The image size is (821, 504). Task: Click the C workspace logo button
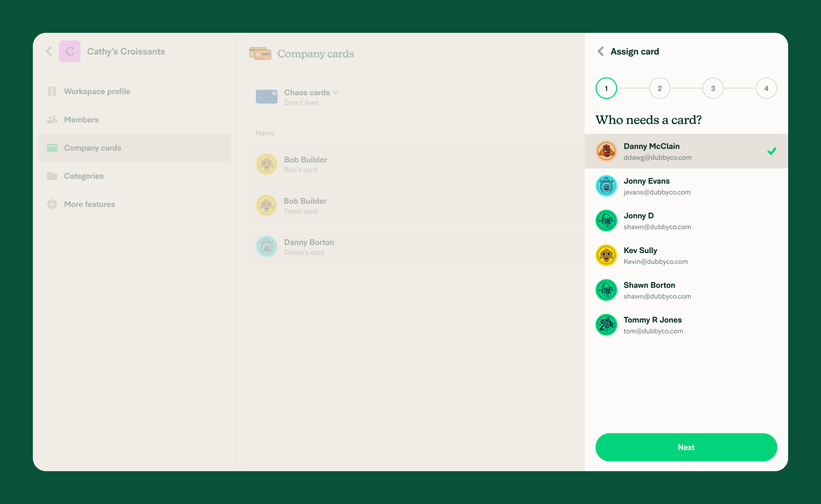point(69,52)
